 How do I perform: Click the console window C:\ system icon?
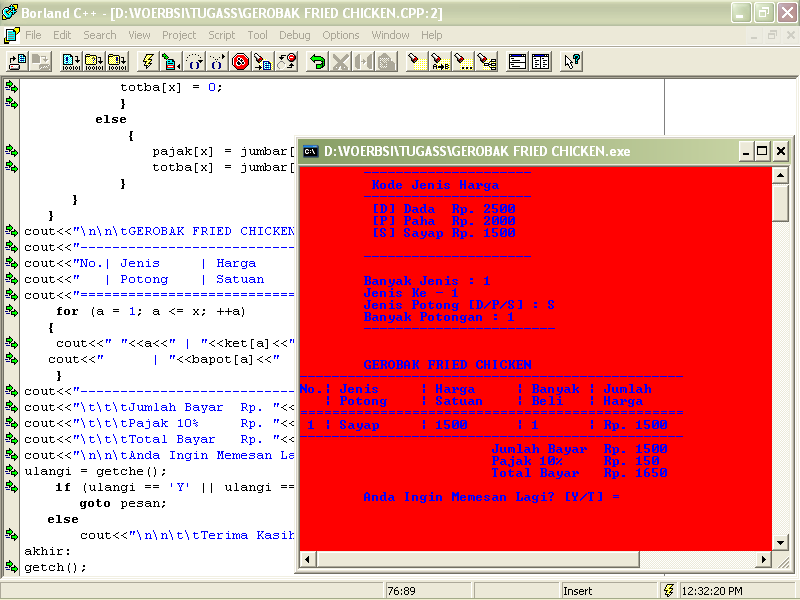pyautogui.click(x=310, y=152)
